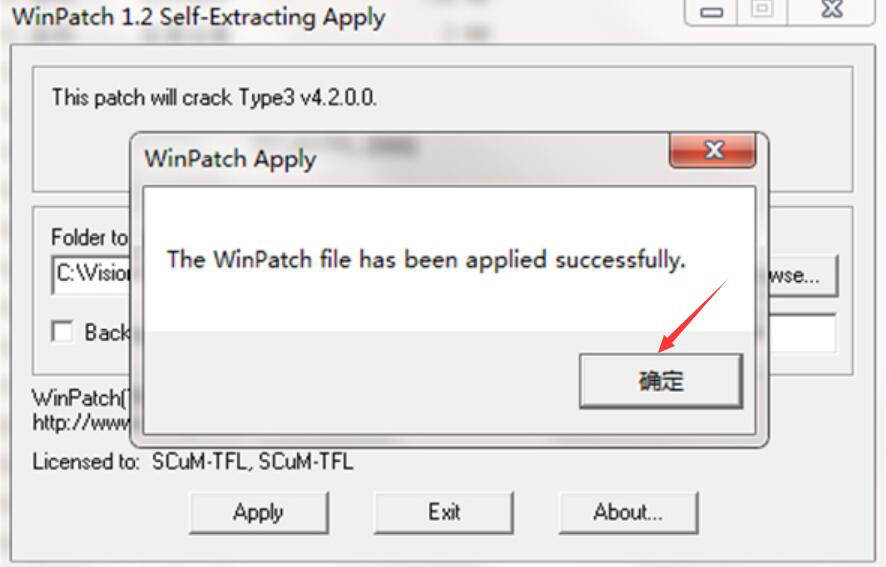Toggle the Backup checkbox
Viewport: 886px width, 567px height.
coord(62,331)
